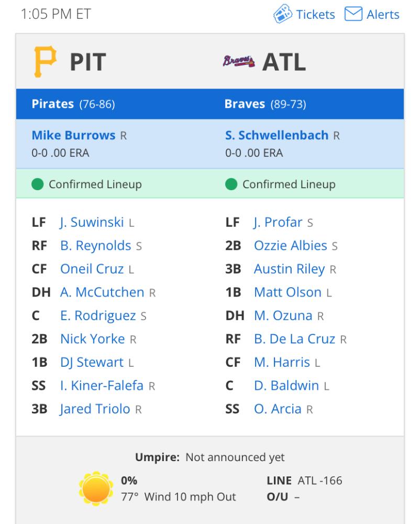420x524 pixels.
Task: Open Oneil Cruz player page
Action: click(92, 269)
